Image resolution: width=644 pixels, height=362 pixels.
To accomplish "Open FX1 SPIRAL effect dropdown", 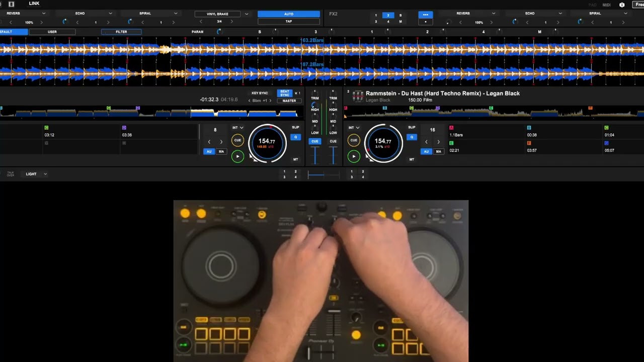I will (x=175, y=14).
